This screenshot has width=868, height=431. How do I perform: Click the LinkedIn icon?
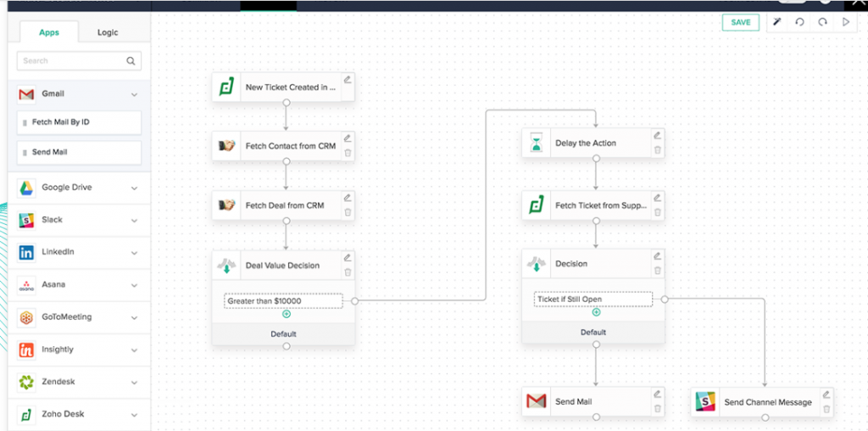pos(26,253)
